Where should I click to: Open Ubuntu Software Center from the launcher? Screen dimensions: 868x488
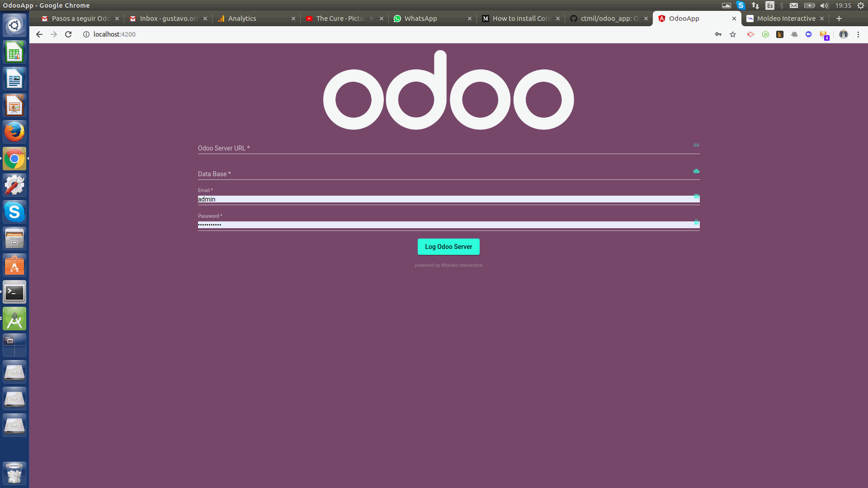point(14,266)
